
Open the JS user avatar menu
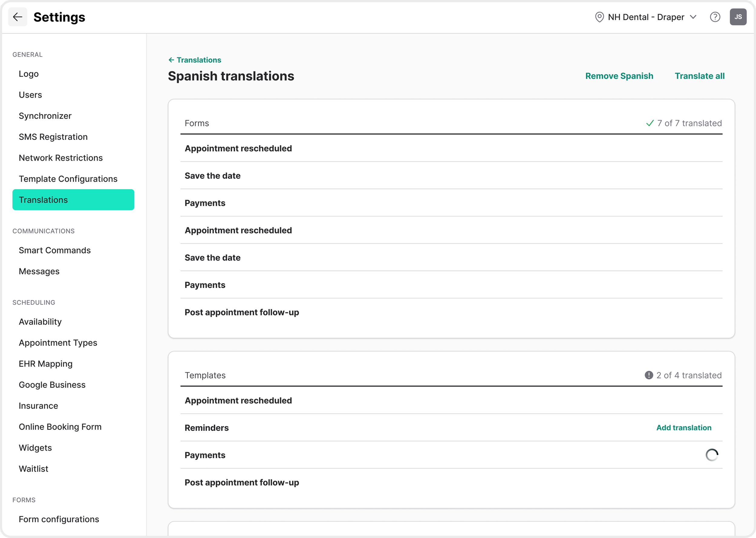click(738, 17)
